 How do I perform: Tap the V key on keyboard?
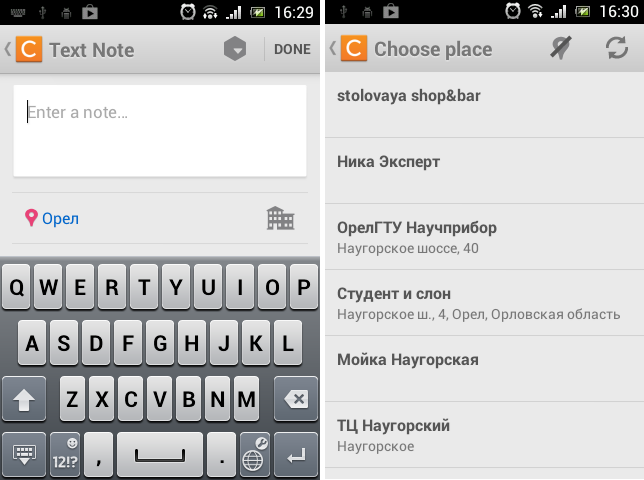tap(160, 399)
